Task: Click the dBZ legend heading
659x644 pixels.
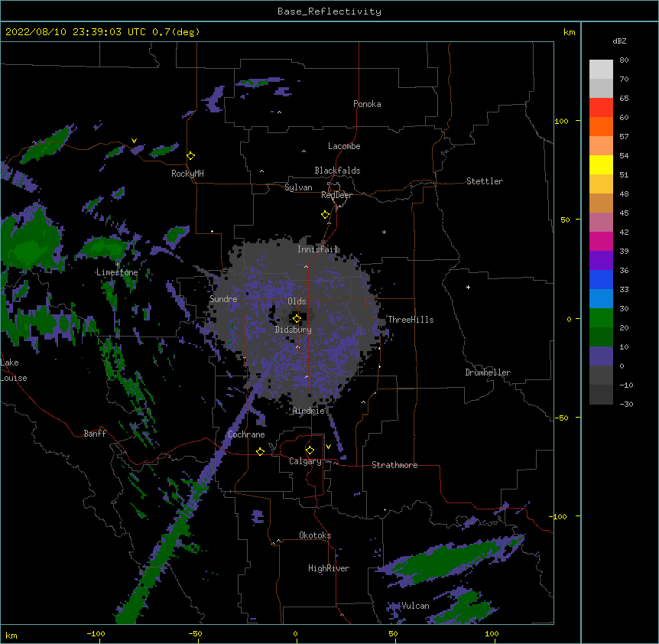Action: click(x=619, y=41)
